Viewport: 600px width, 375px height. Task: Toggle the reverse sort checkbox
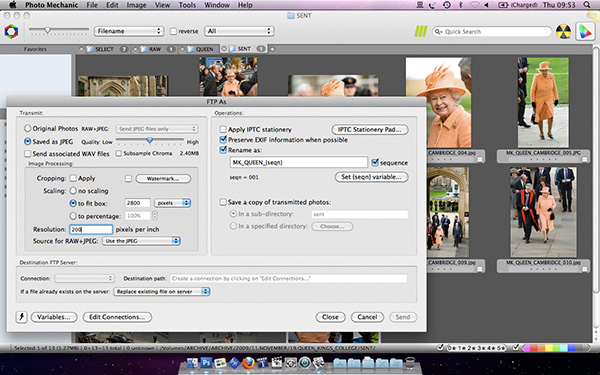coord(173,31)
